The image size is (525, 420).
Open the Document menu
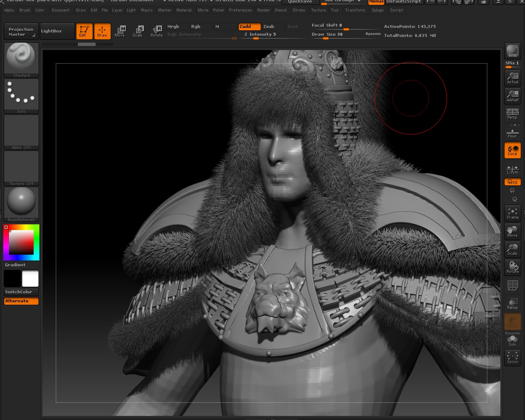point(61,10)
